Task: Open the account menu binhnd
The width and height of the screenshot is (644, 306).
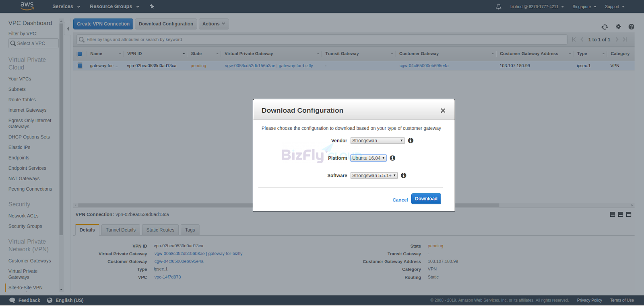Action: [x=537, y=6]
